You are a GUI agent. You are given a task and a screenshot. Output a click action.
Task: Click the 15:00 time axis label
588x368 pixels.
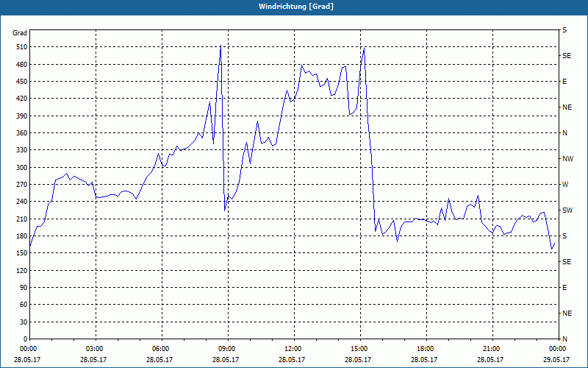pyautogui.click(x=359, y=348)
